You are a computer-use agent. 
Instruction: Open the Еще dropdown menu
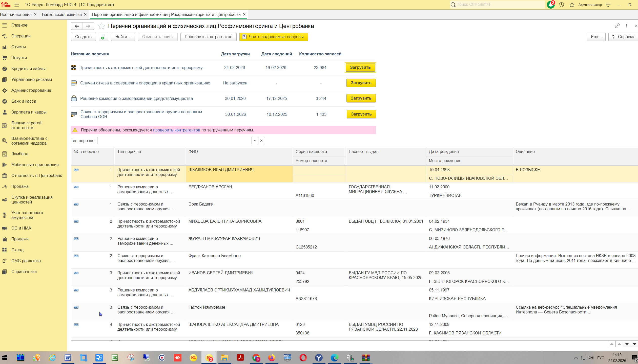[596, 37]
